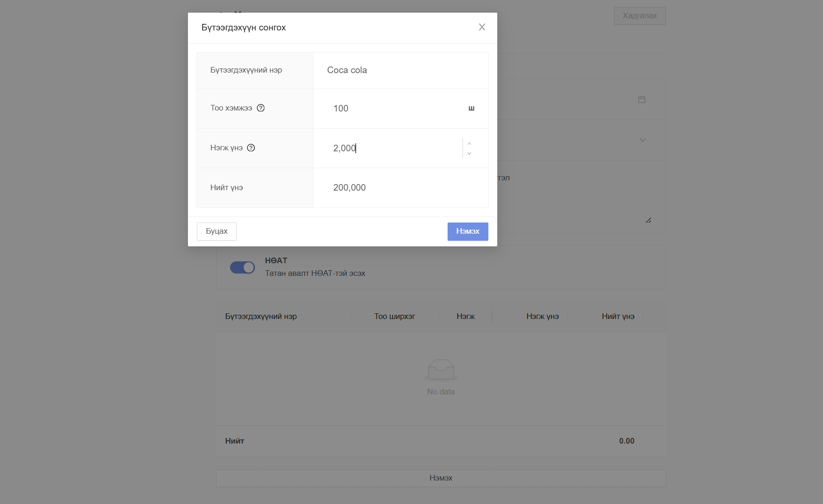Screen dimensions: 823x504
Task: Toggle the НӨАТ switch
Action: 242,267
